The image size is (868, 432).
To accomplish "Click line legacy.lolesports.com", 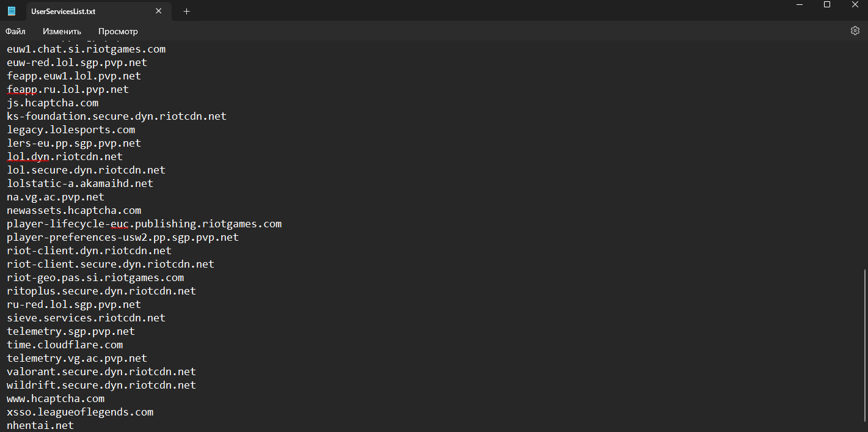I will coord(71,130).
